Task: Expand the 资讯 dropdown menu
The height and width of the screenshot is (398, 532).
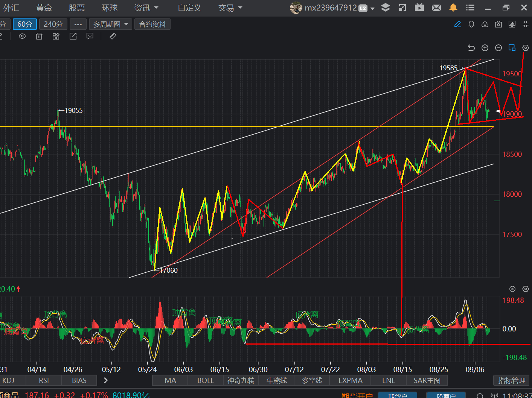Action: coord(146,8)
